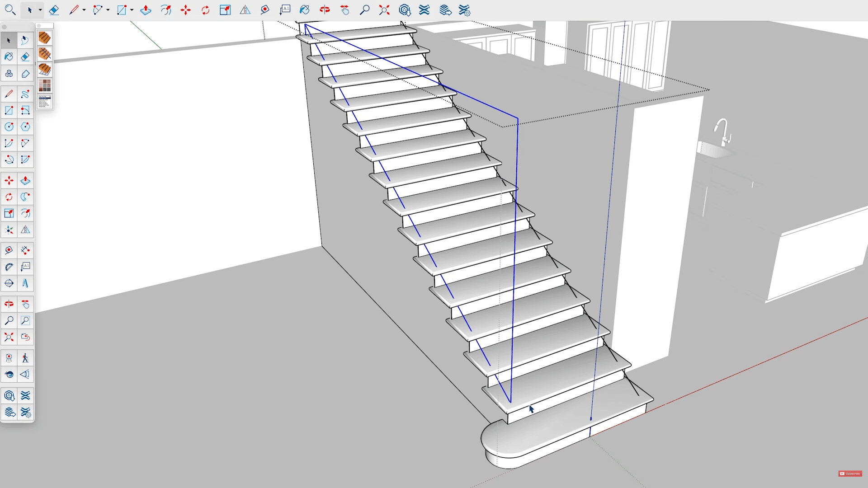Activate the Pan hand in top toolbar
The width and height of the screenshot is (868, 488).
tap(344, 10)
